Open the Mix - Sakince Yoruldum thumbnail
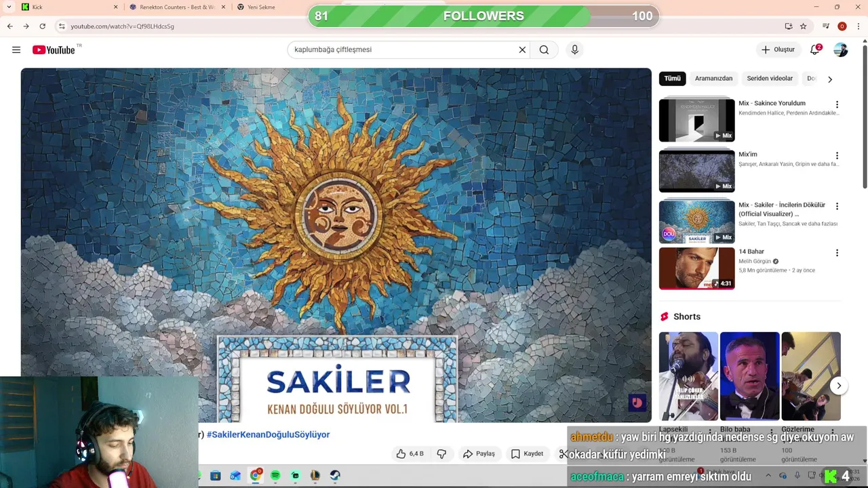Viewport: 868px width, 488px height. [696, 120]
